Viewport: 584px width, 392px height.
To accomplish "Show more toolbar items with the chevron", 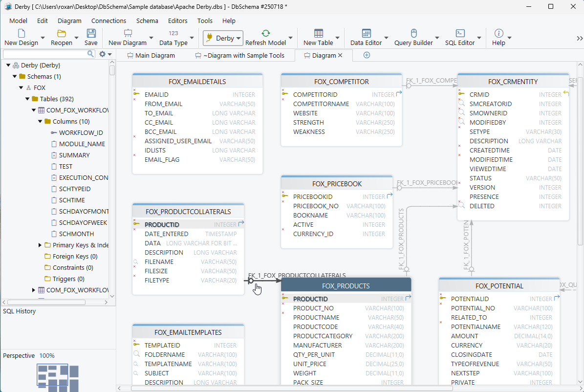I will (580, 39).
